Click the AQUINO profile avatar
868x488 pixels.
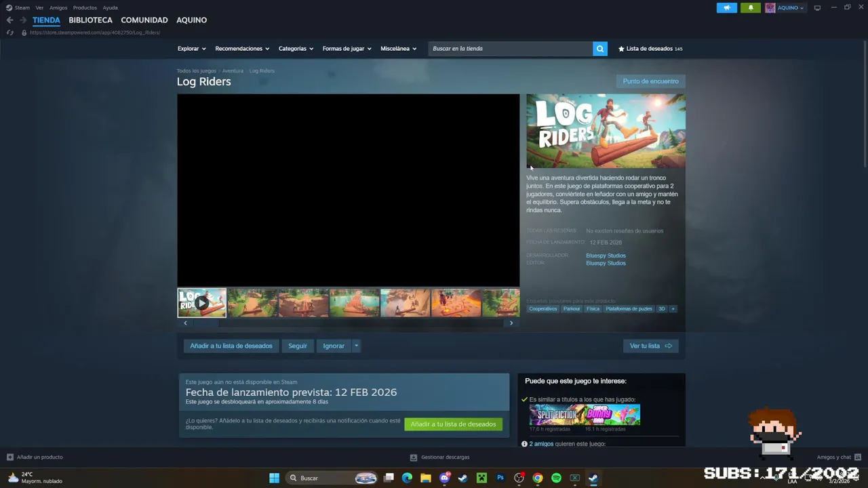[770, 8]
